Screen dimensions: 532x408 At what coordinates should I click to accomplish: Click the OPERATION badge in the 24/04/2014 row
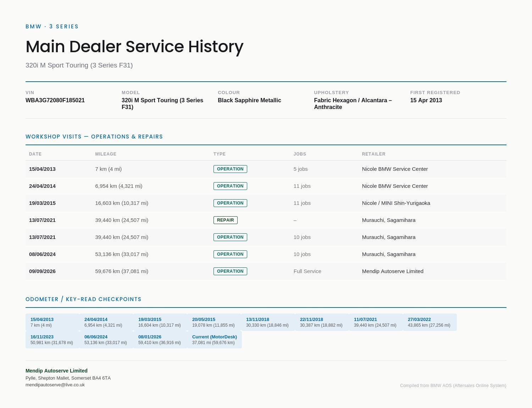coord(230,186)
